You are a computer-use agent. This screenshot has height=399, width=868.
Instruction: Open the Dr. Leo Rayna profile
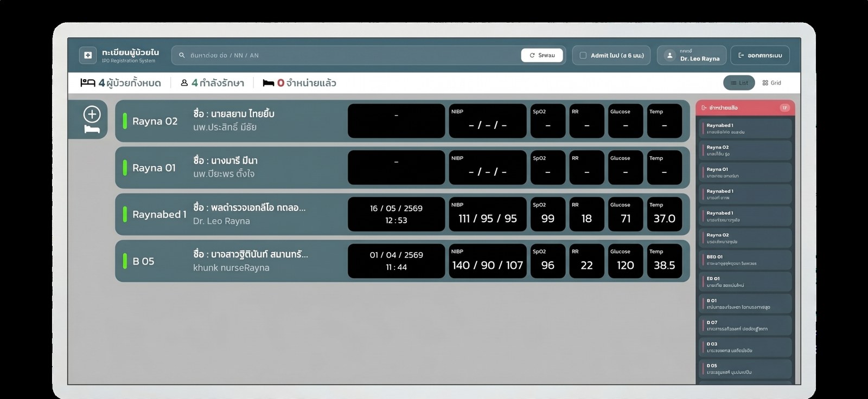click(692, 55)
